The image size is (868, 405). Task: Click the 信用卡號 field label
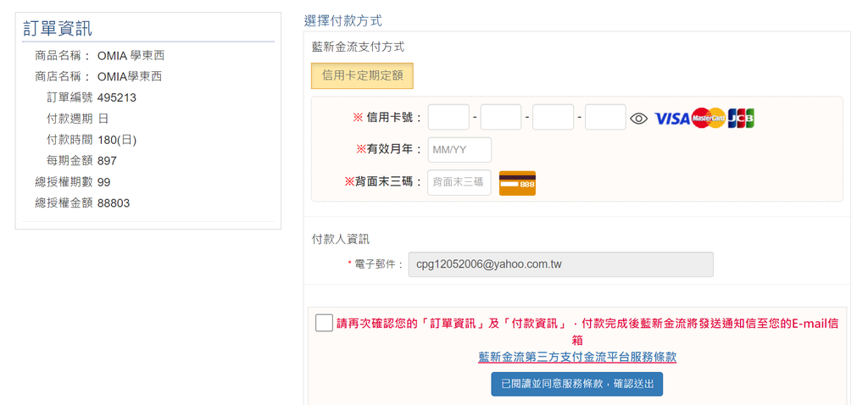tap(387, 117)
